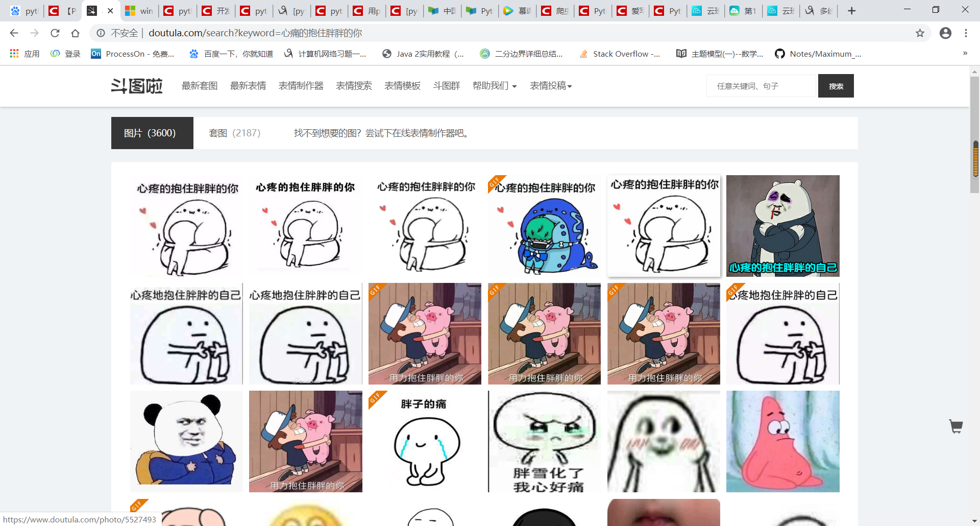Switch to the first Baidu 'pyt' tab

24,11
